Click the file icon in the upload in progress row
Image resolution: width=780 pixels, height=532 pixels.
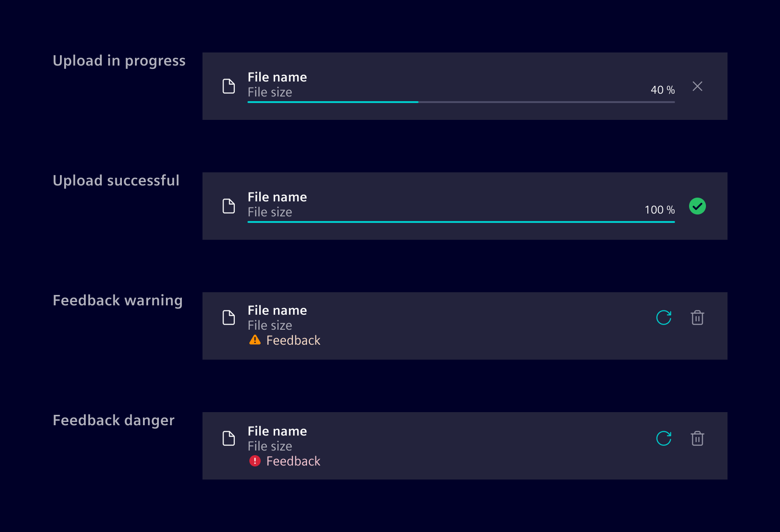[x=229, y=86]
